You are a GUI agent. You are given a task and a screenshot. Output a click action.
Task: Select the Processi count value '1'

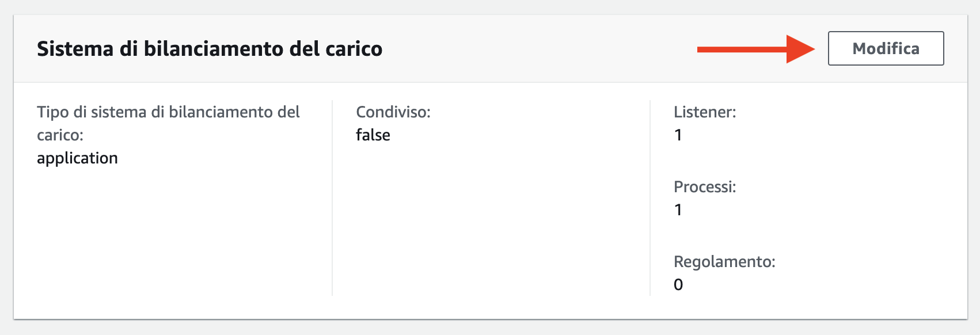[x=678, y=210]
